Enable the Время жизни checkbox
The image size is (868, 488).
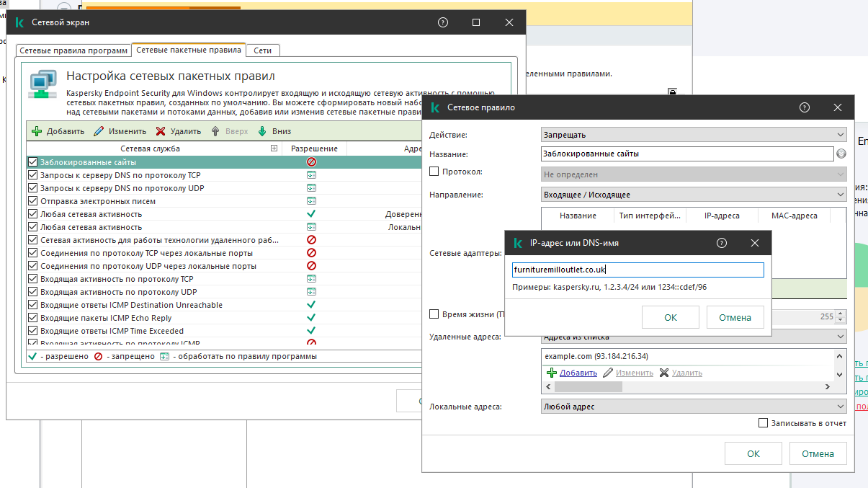434,314
